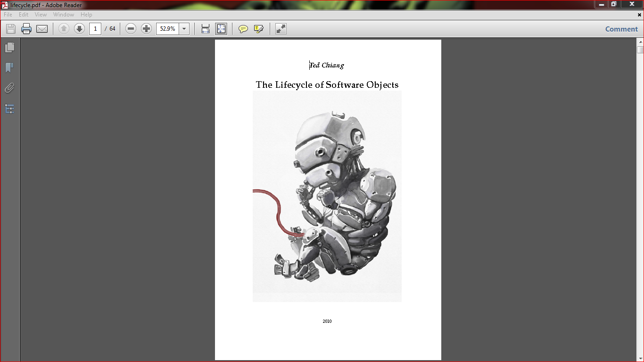644x362 pixels.
Task: Go to the next page
Action: (x=79, y=29)
